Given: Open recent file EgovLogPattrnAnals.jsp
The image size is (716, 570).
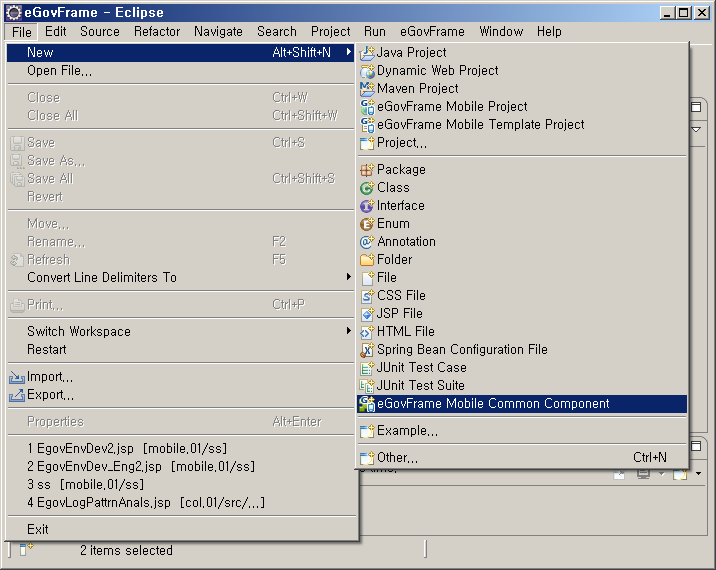Looking at the screenshot, I should (x=145, y=502).
